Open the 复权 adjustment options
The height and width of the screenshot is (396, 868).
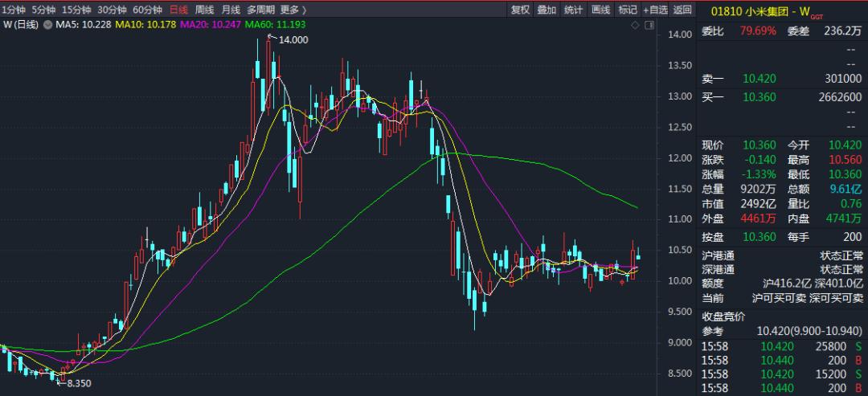tap(520, 10)
